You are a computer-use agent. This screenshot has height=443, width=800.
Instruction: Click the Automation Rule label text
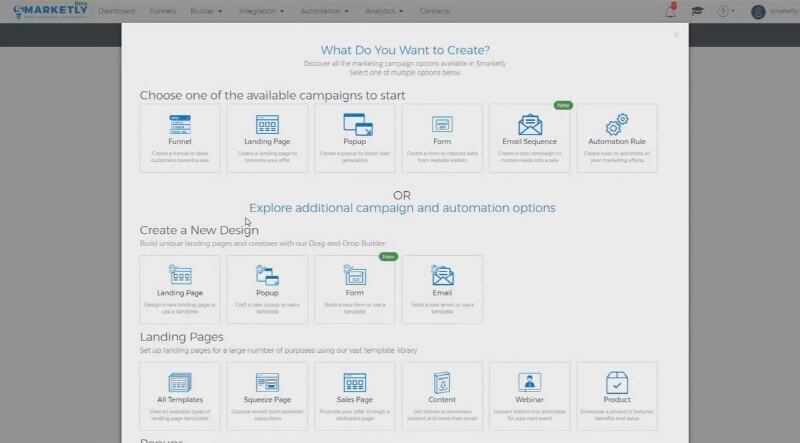[x=617, y=141]
